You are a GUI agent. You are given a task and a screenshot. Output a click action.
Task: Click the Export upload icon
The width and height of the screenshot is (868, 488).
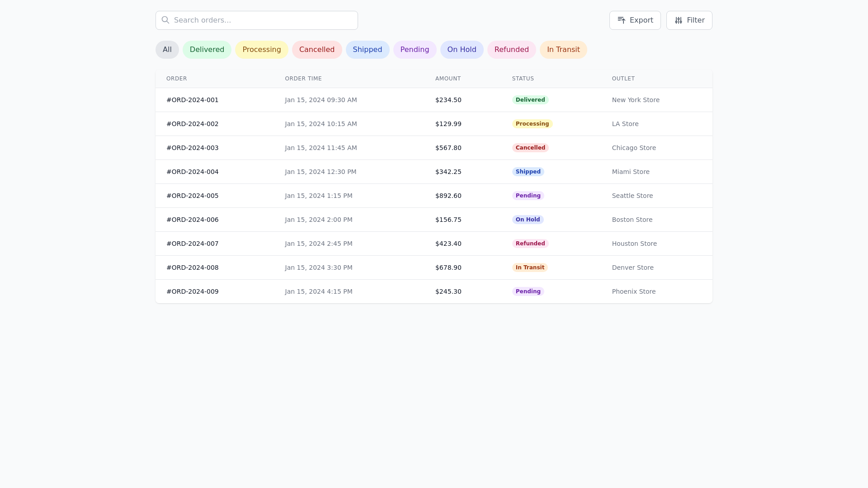(622, 20)
